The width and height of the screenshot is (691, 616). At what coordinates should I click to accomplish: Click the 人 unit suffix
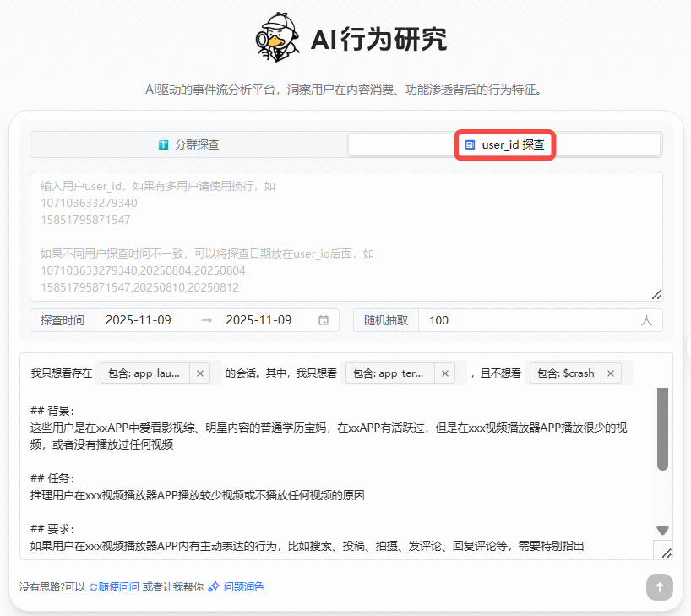[x=646, y=320]
